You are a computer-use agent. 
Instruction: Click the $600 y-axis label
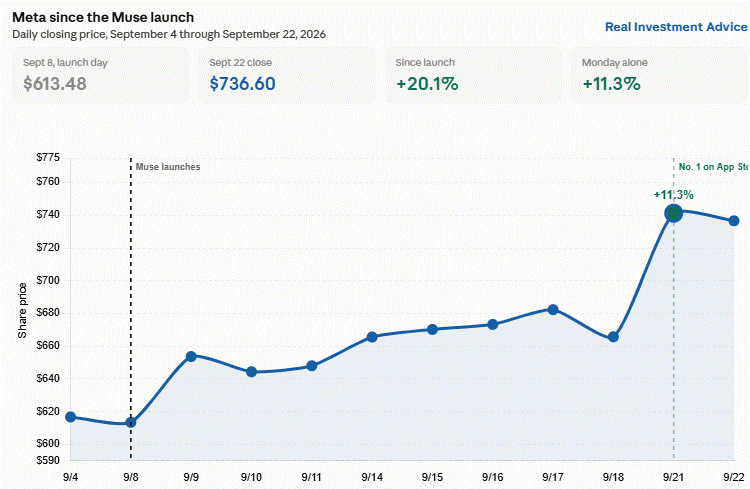click(48, 444)
